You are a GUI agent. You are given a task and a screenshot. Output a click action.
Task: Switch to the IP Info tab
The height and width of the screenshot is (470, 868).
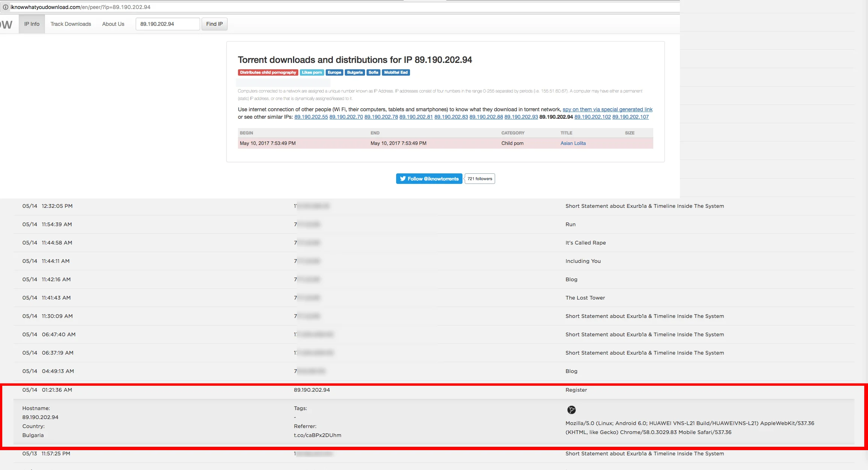tap(31, 24)
